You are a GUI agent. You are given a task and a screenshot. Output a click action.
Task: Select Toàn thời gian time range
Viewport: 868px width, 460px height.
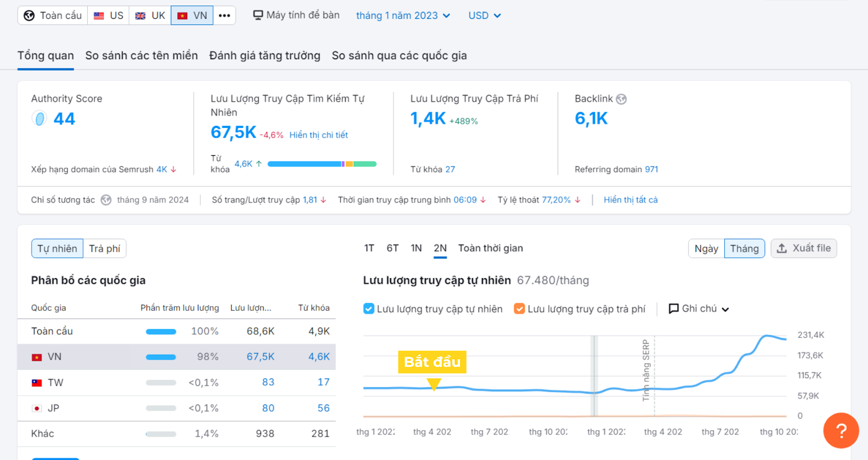[490, 248]
